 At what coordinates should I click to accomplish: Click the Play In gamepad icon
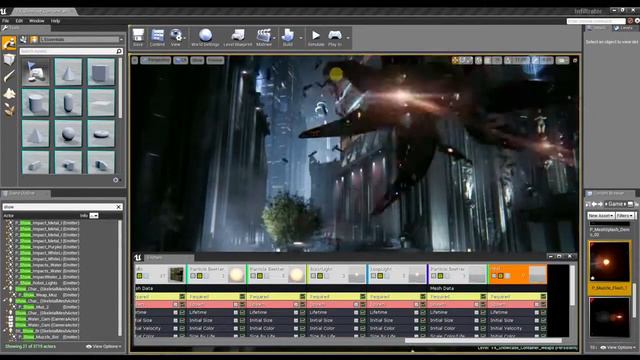click(x=335, y=37)
